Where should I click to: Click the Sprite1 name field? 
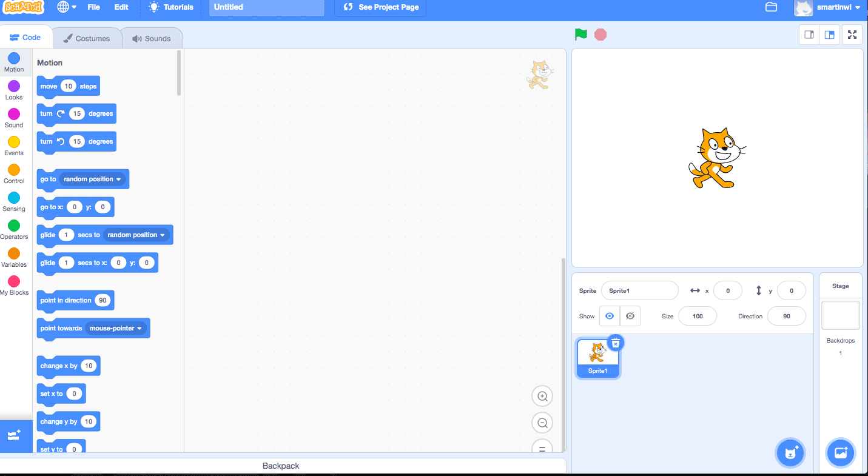[639, 291]
